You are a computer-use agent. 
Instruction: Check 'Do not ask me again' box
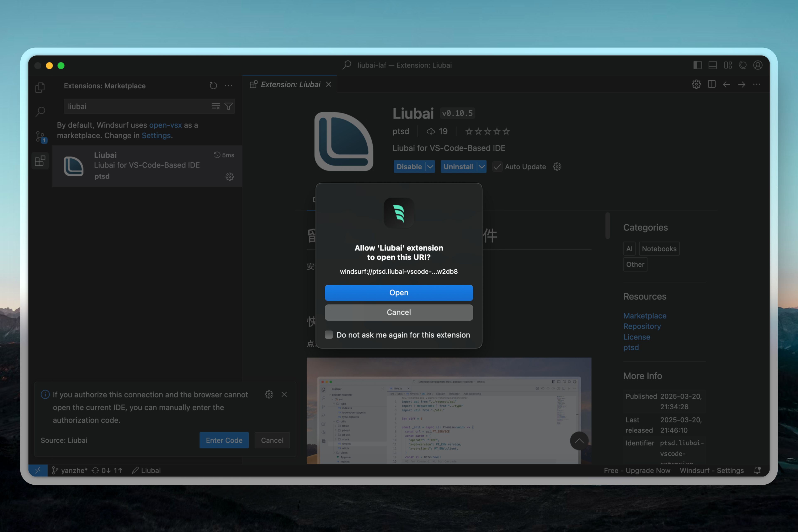click(329, 335)
